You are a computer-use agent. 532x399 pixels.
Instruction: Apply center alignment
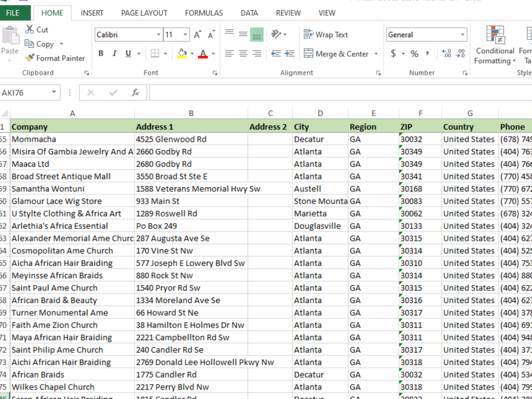point(243,54)
